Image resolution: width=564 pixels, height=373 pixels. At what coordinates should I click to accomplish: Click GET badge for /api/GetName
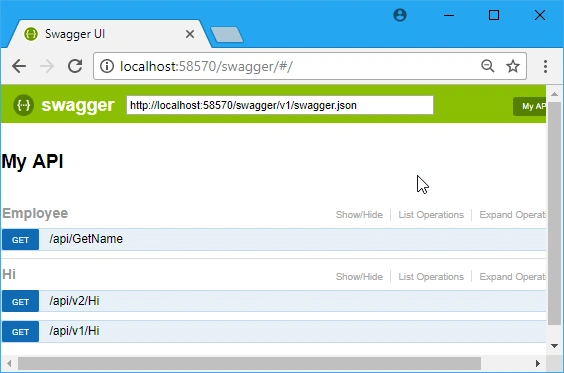(x=20, y=240)
